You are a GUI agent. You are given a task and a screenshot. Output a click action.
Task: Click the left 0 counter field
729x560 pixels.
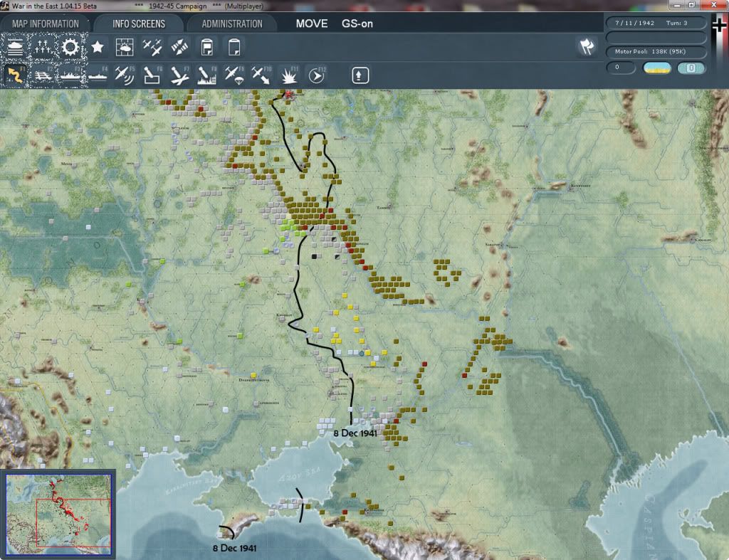click(621, 68)
